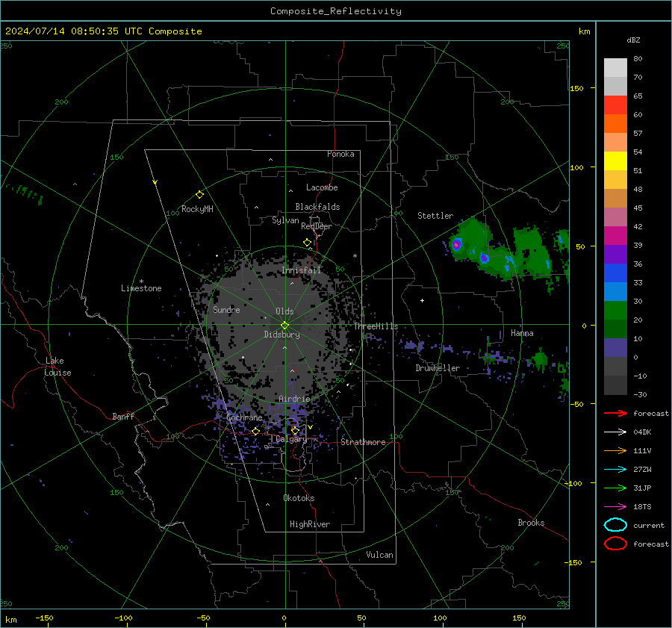The image size is (672, 628).
Task: Click the Drumheller city label
Action: pyautogui.click(x=438, y=368)
